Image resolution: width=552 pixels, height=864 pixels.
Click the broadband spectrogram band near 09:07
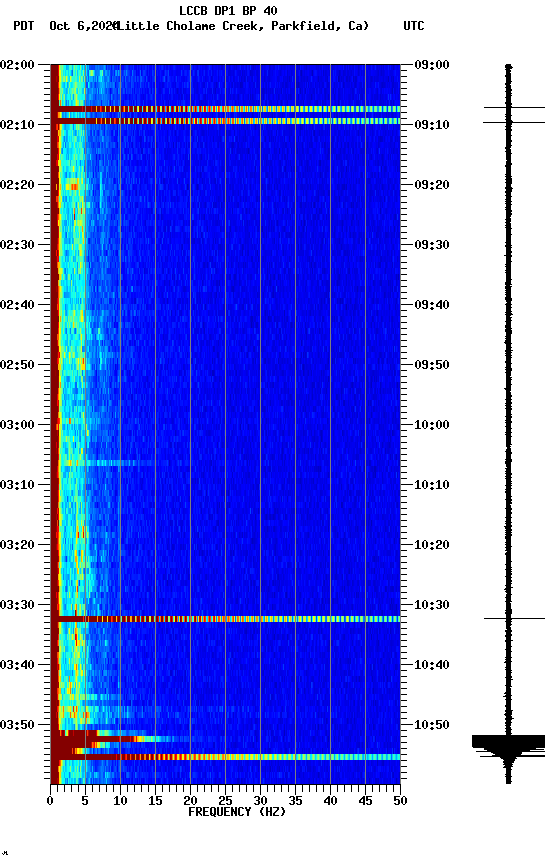[225, 109]
